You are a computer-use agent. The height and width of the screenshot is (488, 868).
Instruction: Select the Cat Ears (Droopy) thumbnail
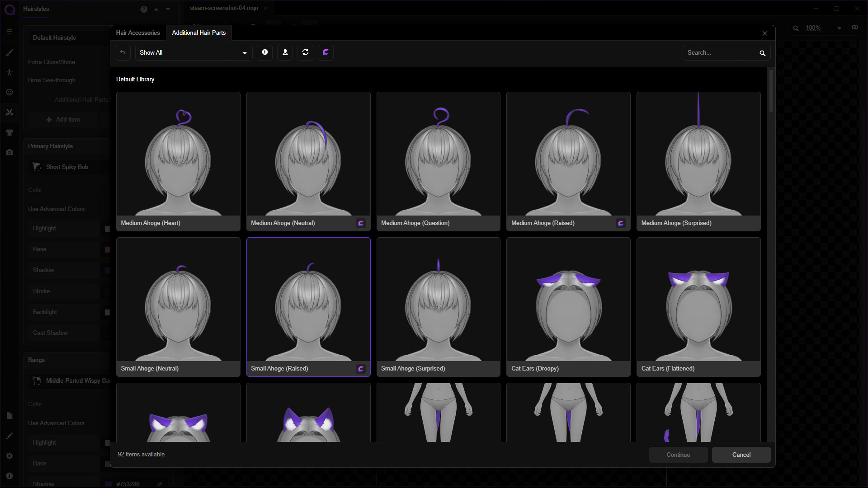pyautogui.click(x=568, y=307)
